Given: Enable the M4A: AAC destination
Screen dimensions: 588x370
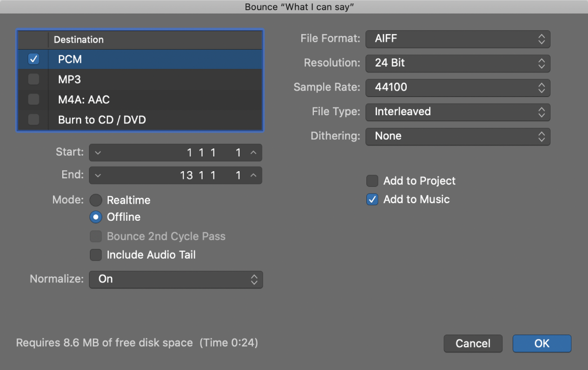Looking at the screenshot, I should pos(33,99).
